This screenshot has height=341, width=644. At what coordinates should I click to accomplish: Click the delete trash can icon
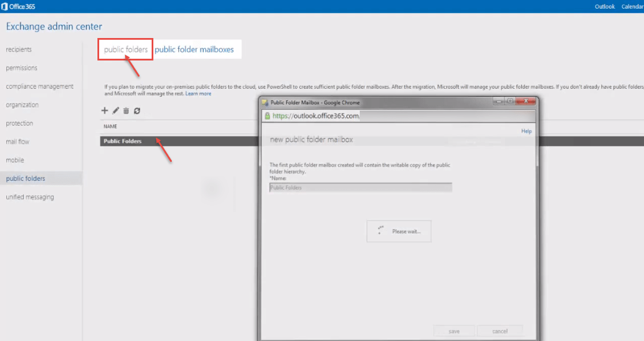126,111
